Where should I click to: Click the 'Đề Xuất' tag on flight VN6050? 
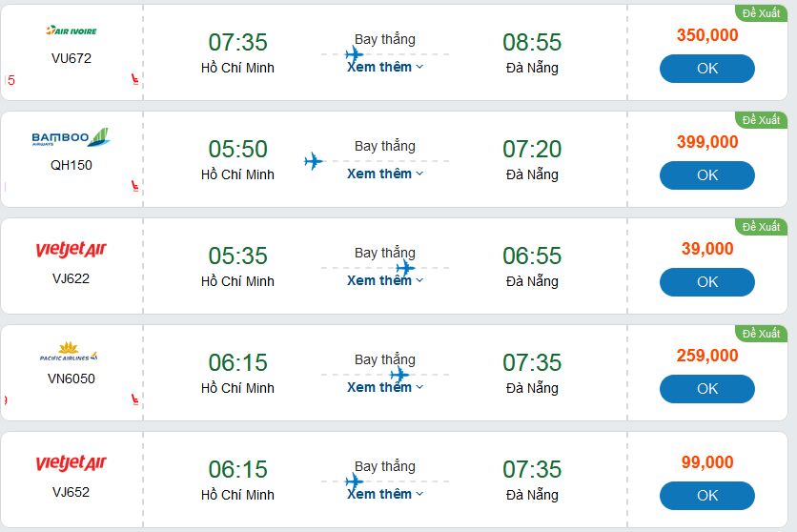(761, 334)
